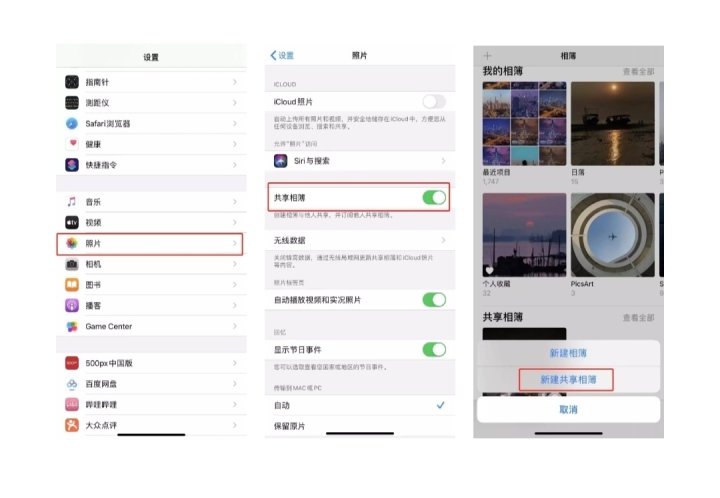The image size is (720, 498).
Task: Tap the 照片 photos flower icon
Action: pos(72,243)
